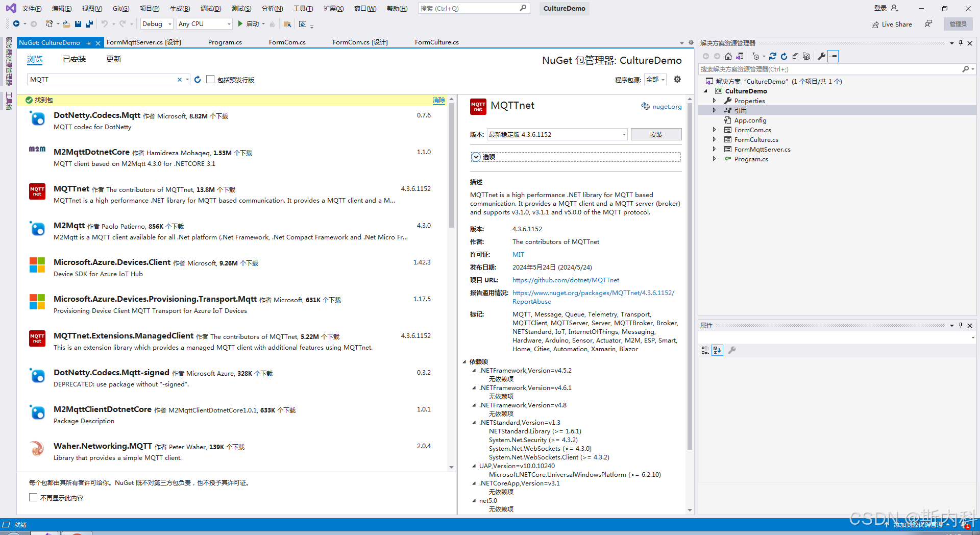The height and width of the screenshot is (535, 980).
Task: Pin the NuGet: CultureDemo tab
Action: coord(89,43)
